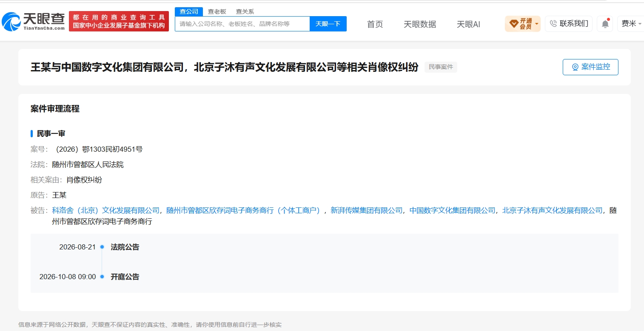Click the 民事一审 section heading

[51, 134]
